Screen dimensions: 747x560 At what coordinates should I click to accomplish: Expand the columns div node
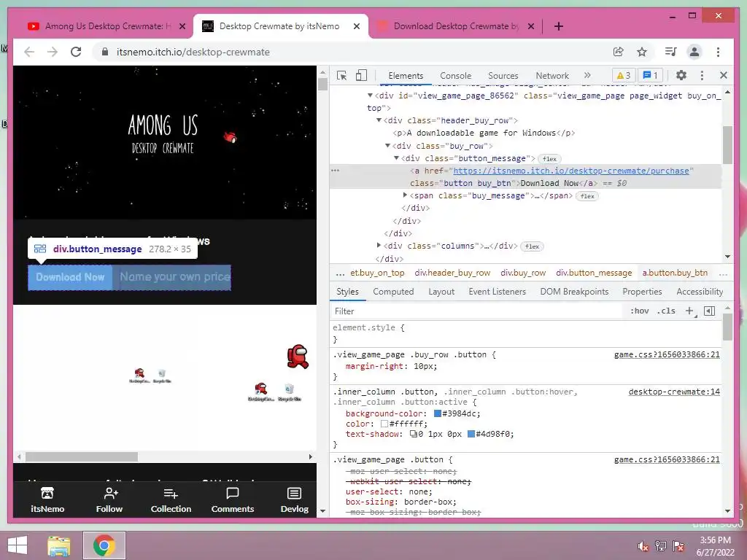(379, 245)
